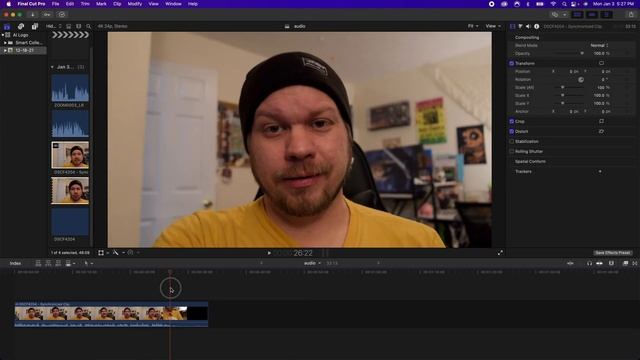This screenshot has width=640, height=360.
Task: Open the Edit menu
Action: tap(70, 4)
